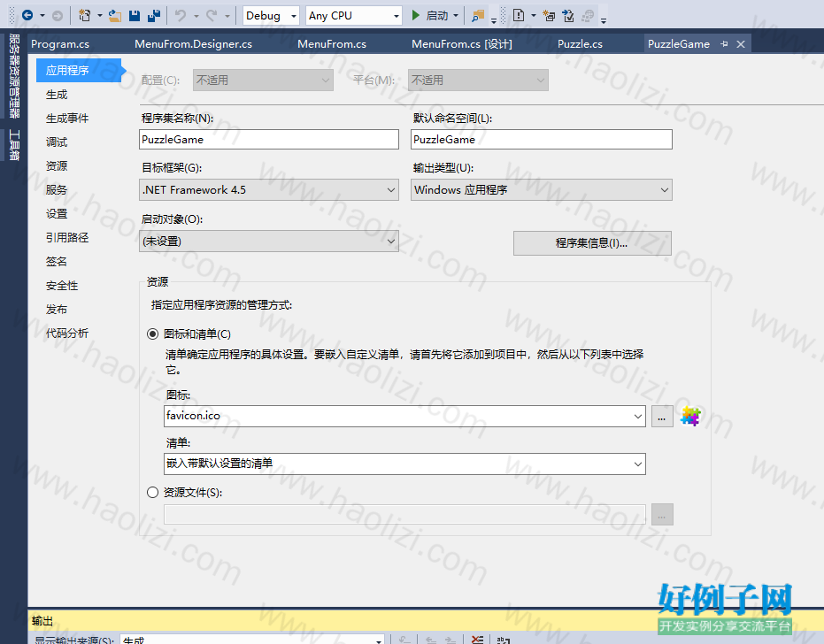Click the navigate backward arrow icon

27,16
